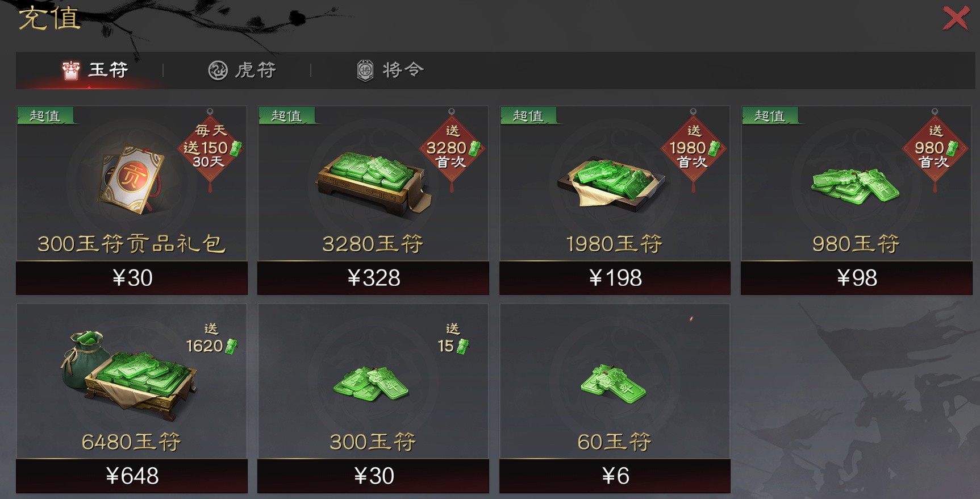Click the 每天送150 30天 red bonus tag

(x=210, y=149)
